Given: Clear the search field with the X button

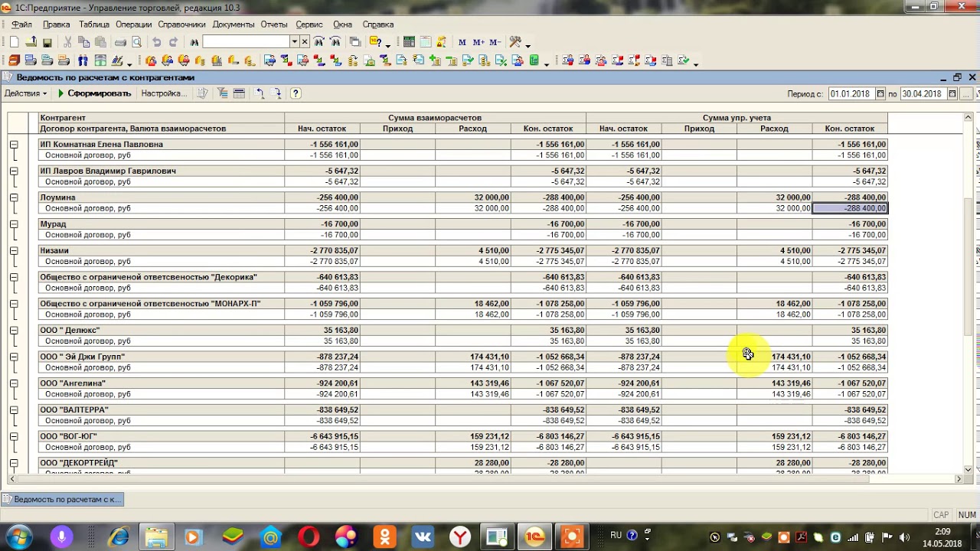Looking at the screenshot, I should [x=305, y=42].
